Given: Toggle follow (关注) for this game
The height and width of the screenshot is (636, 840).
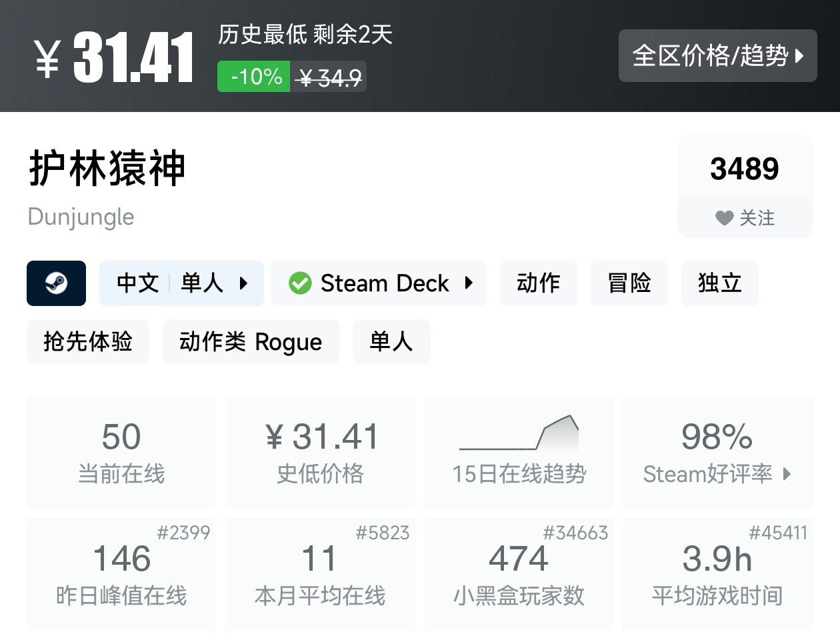Looking at the screenshot, I should pos(745,217).
